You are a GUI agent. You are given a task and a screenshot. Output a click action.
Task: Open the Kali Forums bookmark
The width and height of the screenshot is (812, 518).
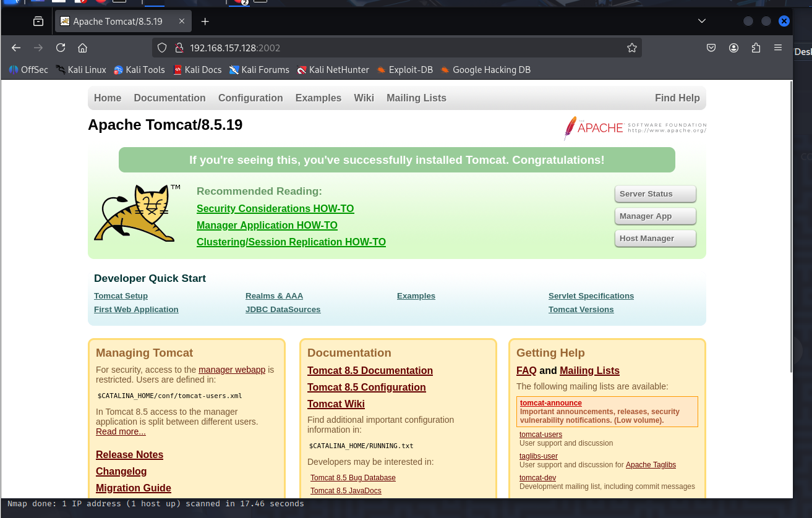coord(259,70)
